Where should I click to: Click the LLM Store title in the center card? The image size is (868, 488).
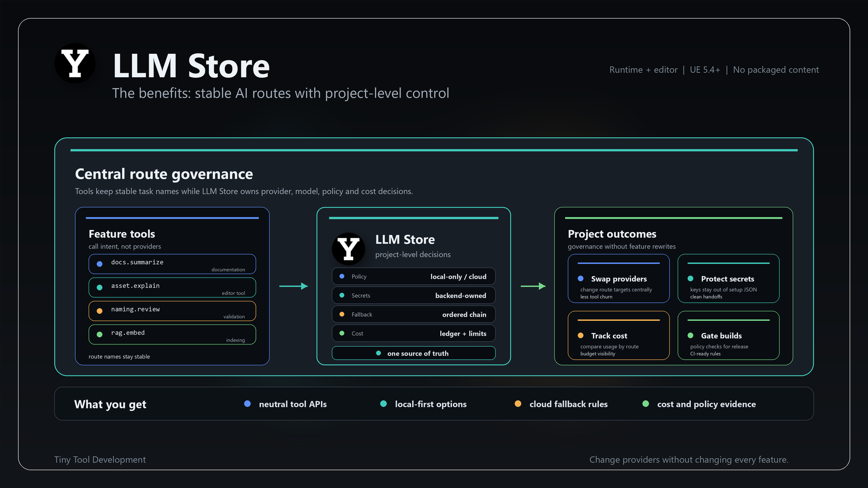405,239
